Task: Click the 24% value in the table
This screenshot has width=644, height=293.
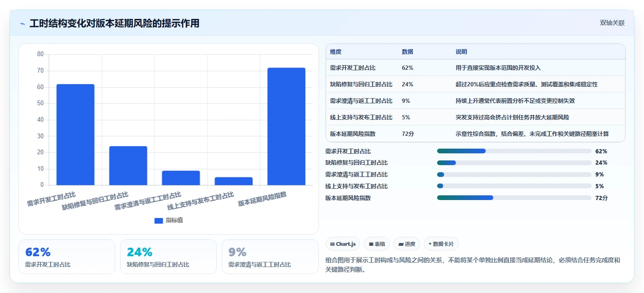Action: [407, 84]
